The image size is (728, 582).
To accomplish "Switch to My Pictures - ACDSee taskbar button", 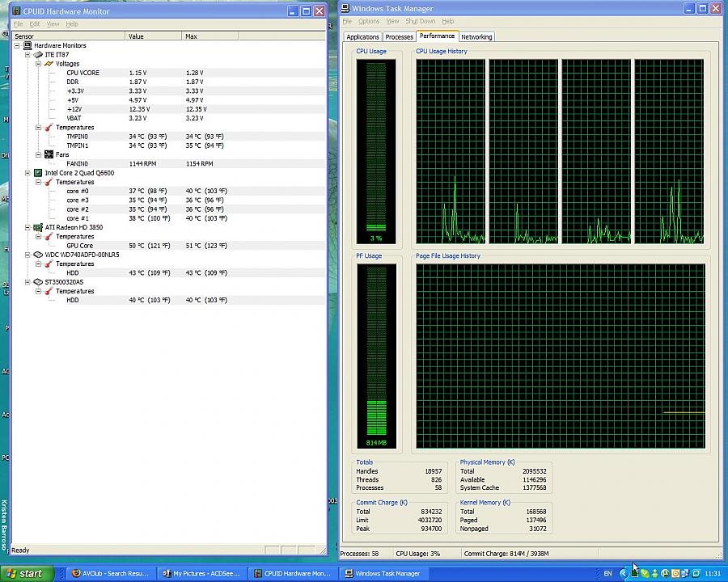I will pos(201,574).
